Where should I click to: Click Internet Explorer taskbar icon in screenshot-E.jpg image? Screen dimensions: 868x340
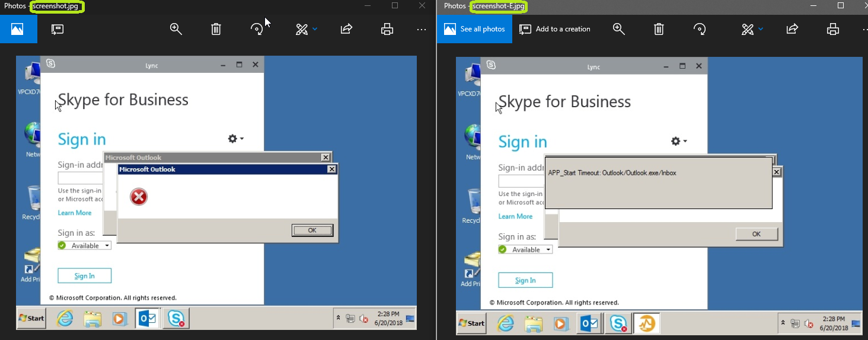pyautogui.click(x=506, y=323)
